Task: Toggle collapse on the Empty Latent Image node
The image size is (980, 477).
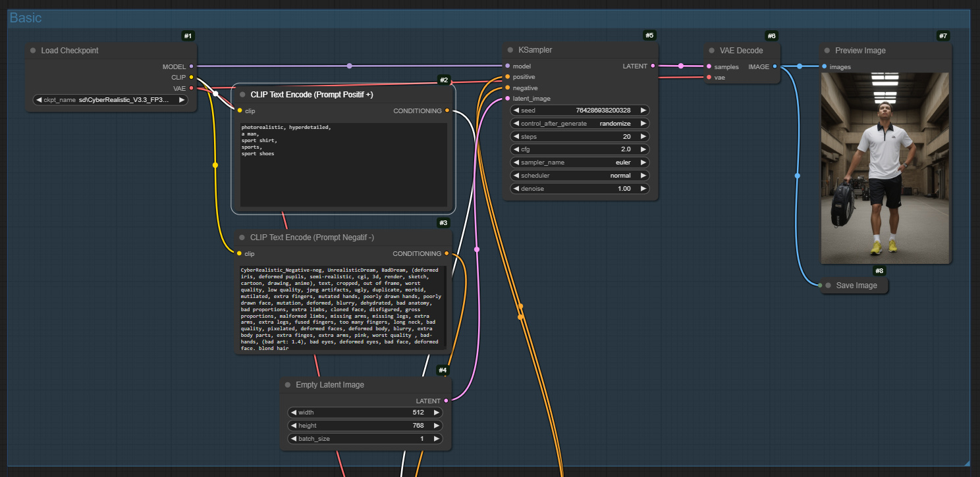Action: tap(288, 385)
